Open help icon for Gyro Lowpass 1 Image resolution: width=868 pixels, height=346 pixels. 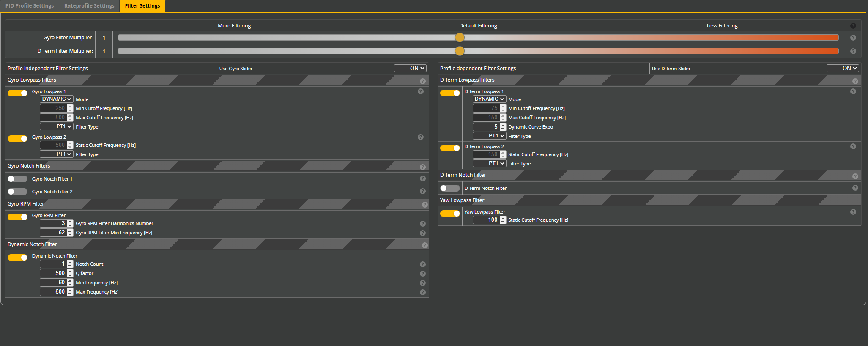(x=420, y=91)
